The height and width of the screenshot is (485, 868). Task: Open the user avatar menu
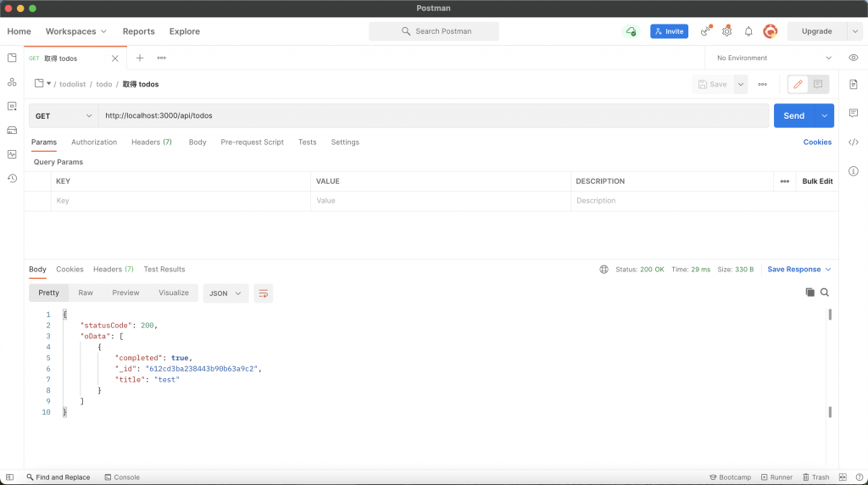770,31
